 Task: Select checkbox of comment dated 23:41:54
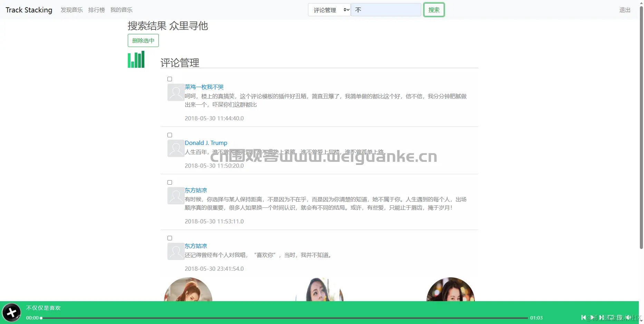170,238
